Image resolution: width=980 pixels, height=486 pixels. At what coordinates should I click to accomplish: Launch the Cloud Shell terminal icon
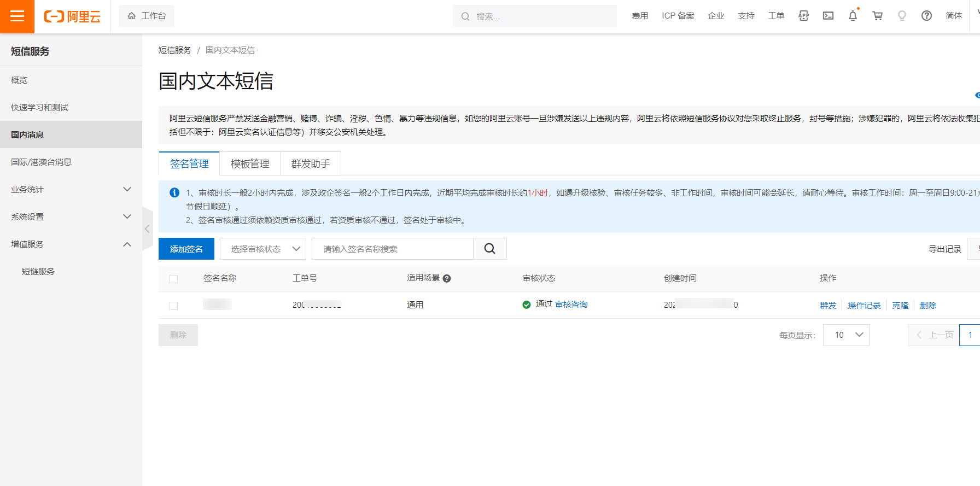point(828,16)
